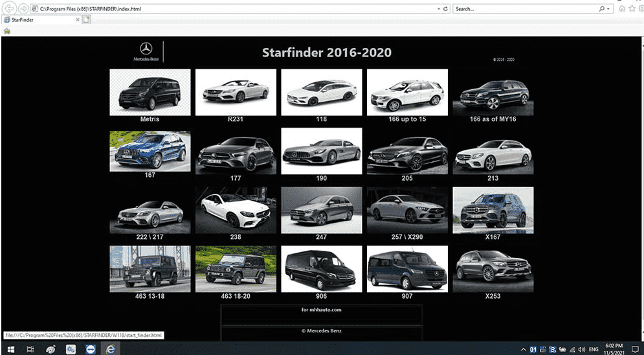
Task: Click the search magnifier icon
Action: tap(602, 8)
